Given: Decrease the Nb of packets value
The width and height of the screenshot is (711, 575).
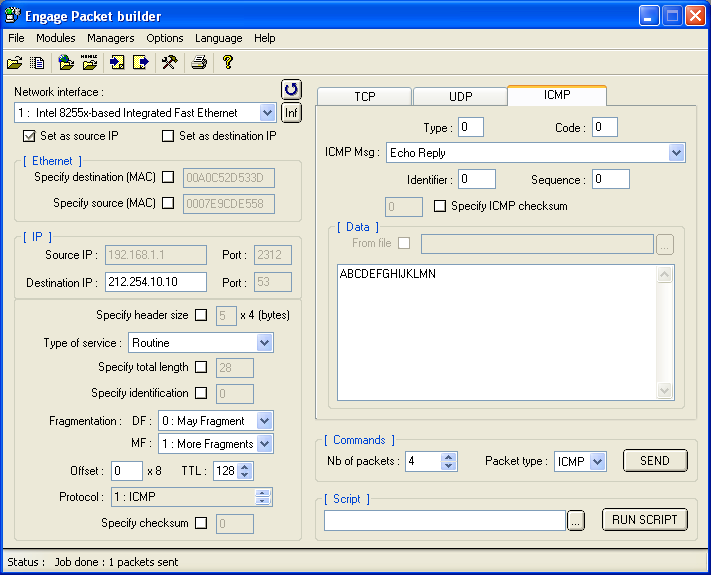Looking at the screenshot, I should point(448,466).
